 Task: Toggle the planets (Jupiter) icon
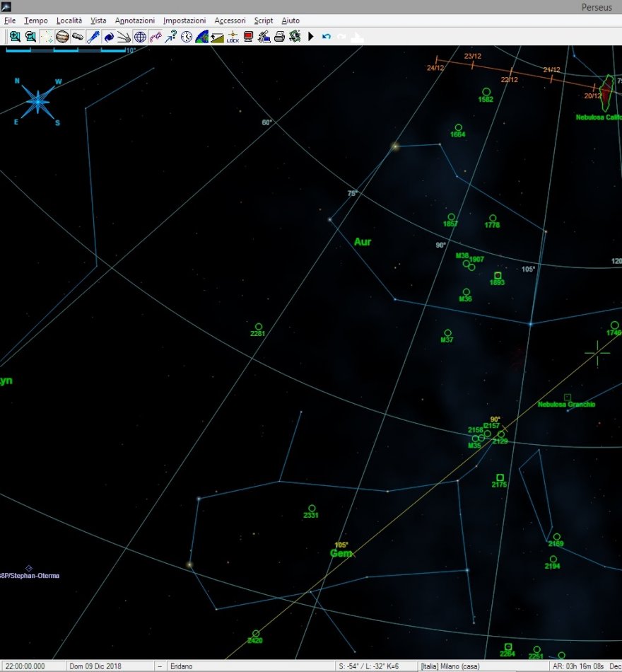point(62,37)
